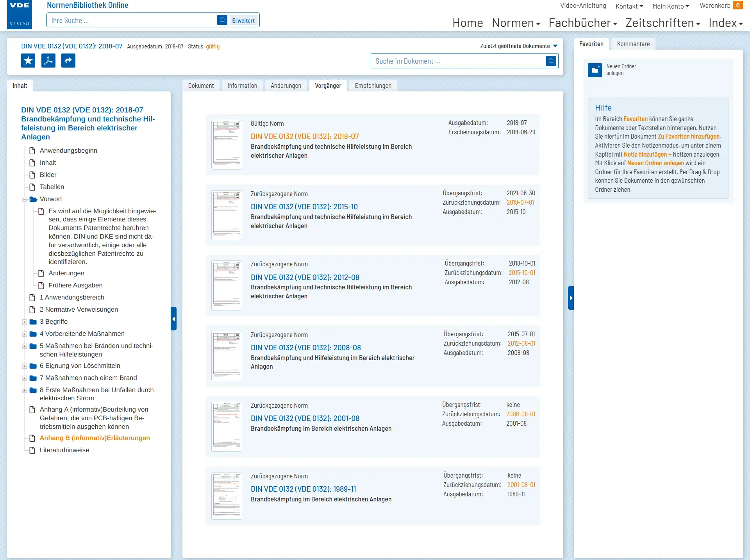The image size is (750, 560).
Task: Switch to the Kommentare tab
Action: (x=633, y=44)
